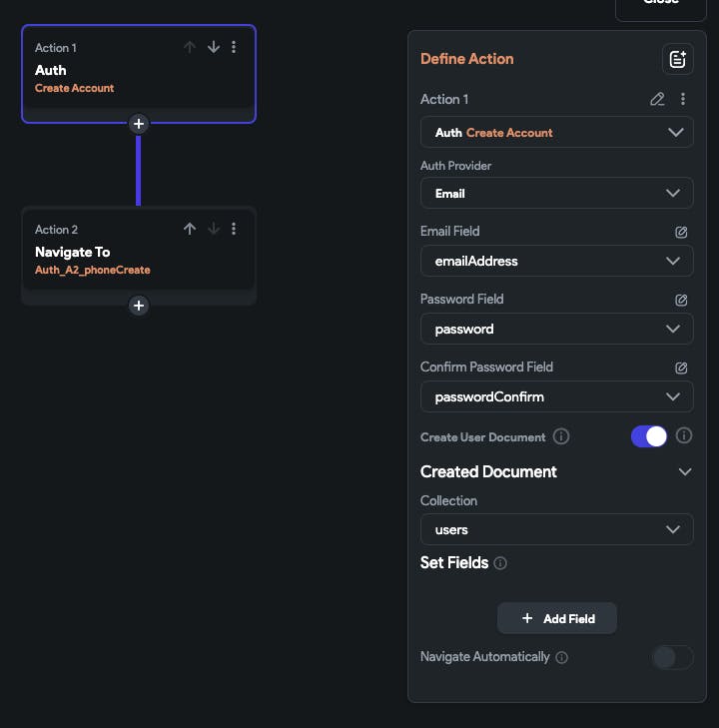
Task: Move Action 1 card up arrow
Action: click(190, 47)
